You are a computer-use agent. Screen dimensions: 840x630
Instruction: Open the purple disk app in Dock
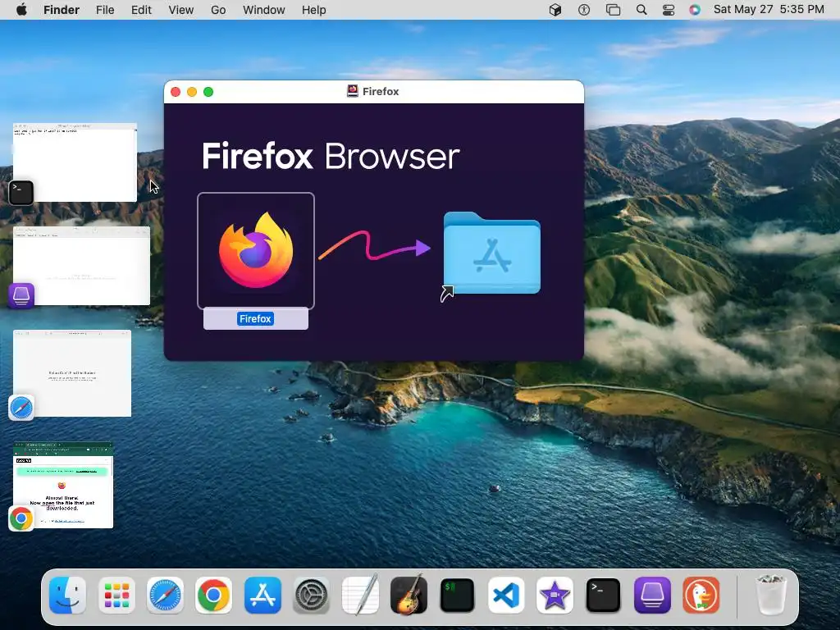[652, 596]
